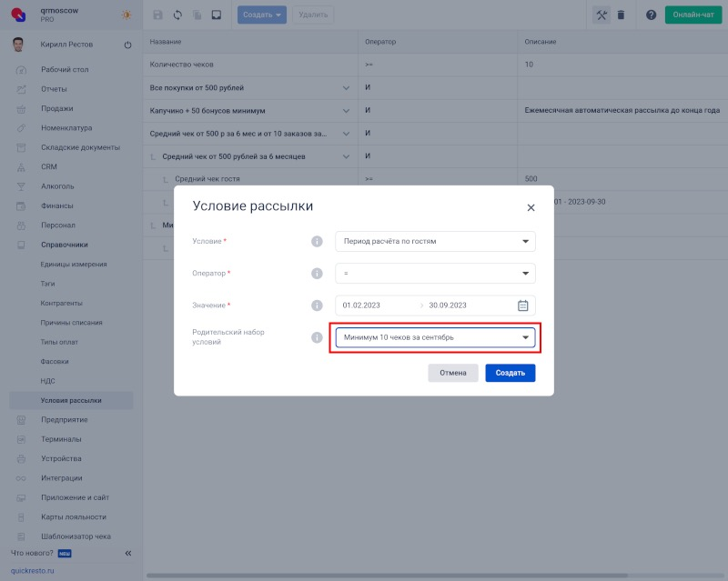Open Карты лояльности in sidebar
This screenshot has height=581, width=728.
(74, 517)
